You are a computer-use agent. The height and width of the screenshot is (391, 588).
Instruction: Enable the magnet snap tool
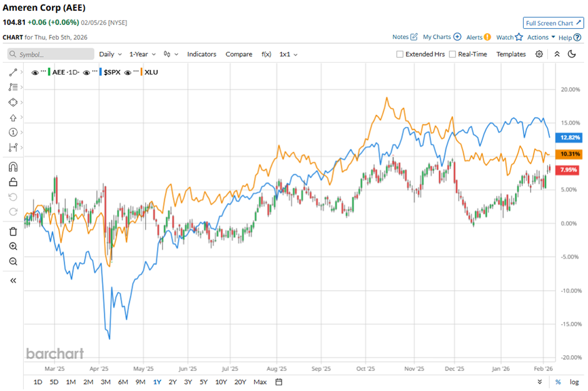coord(13,167)
